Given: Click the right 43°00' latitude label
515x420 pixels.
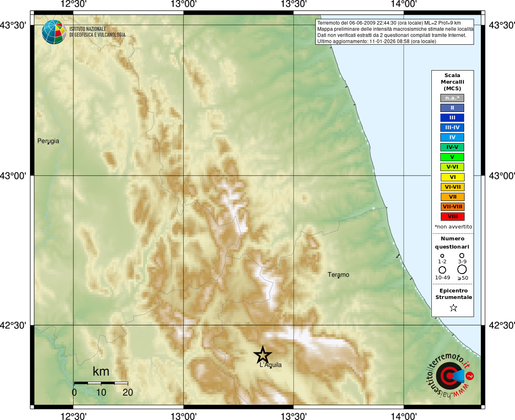Looking at the screenshot, I should [501, 176].
